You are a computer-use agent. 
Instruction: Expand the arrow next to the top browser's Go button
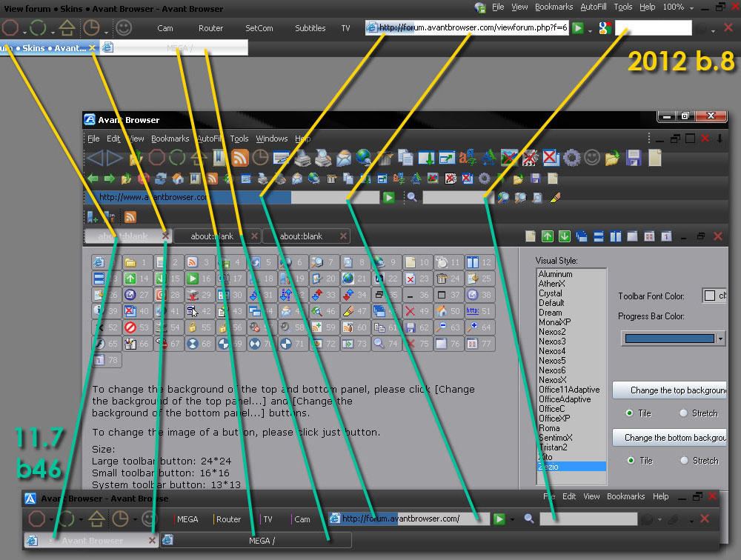[x=590, y=32]
